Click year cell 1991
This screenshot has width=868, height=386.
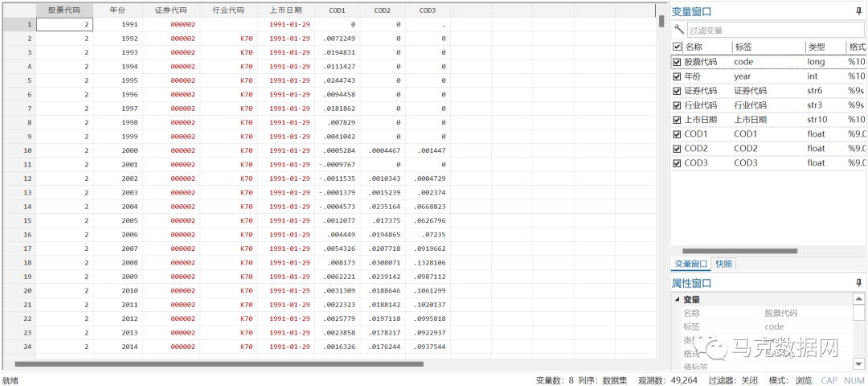(117, 24)
